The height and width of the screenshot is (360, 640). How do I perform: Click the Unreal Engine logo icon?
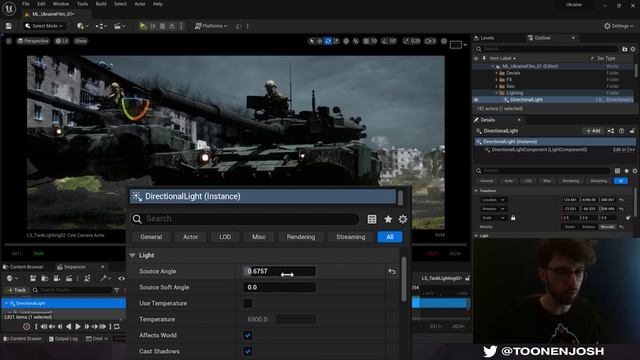coord(9,9)
